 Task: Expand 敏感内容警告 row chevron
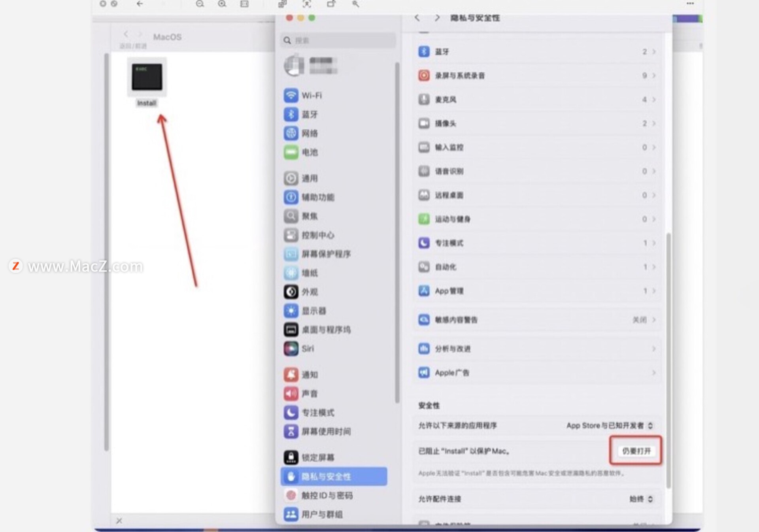point(654,319)
